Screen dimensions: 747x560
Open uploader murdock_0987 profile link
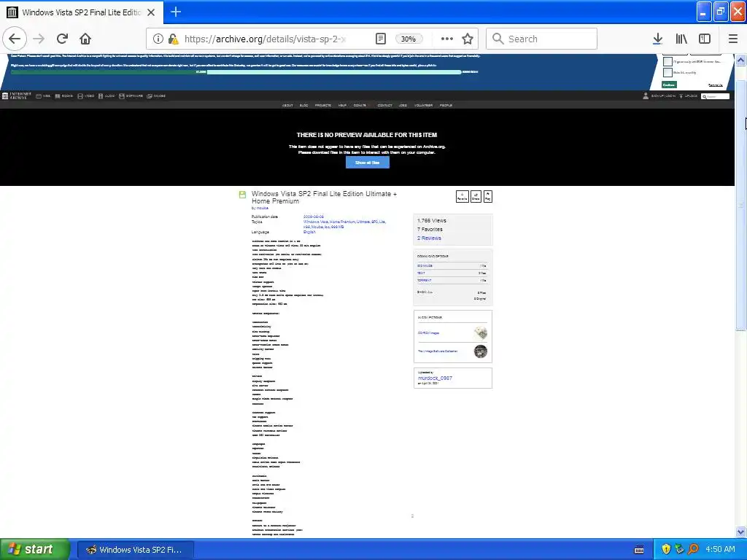tap(435, 378)
